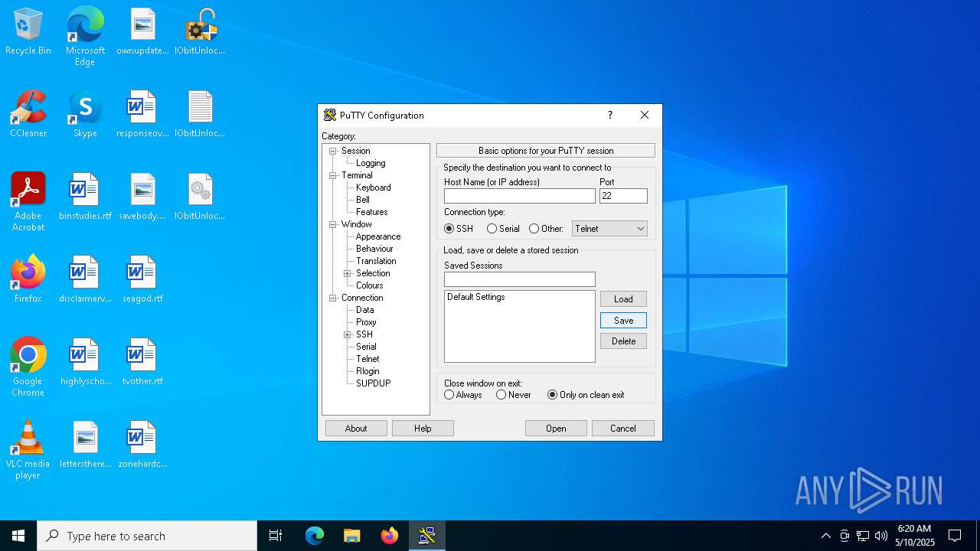Collapse the Terminal tree node
Screen dimensions: 980x551
[x=333, y=175]
